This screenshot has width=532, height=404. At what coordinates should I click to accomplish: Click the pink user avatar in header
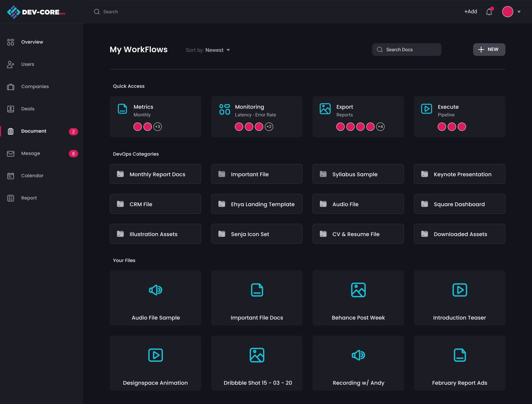(507, 12)
